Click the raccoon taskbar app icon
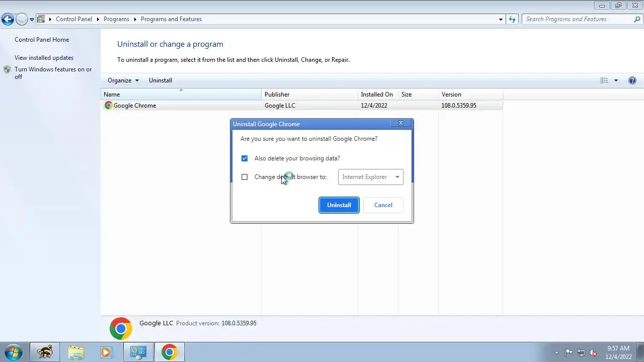The height and width of the screenshot is (362, 644). pos(44,352)
